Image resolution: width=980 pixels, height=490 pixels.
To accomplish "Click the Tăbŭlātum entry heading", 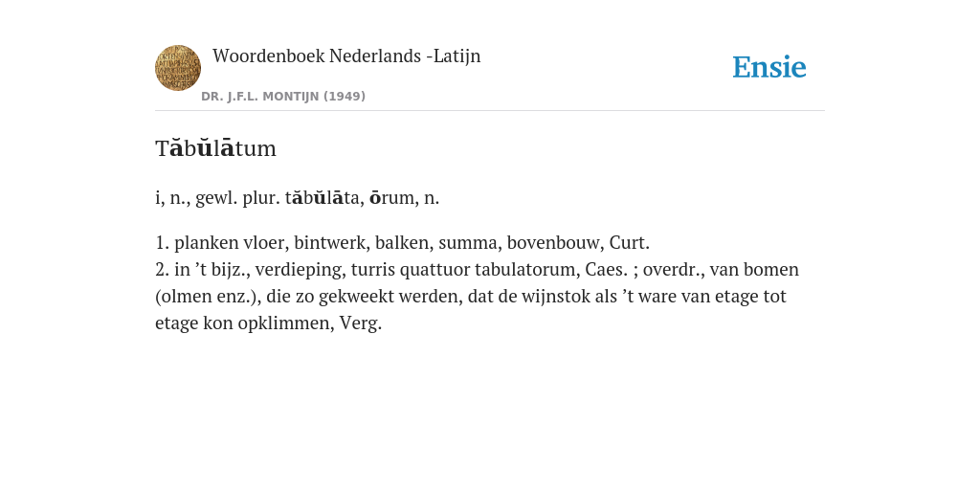I will point(215,148).
